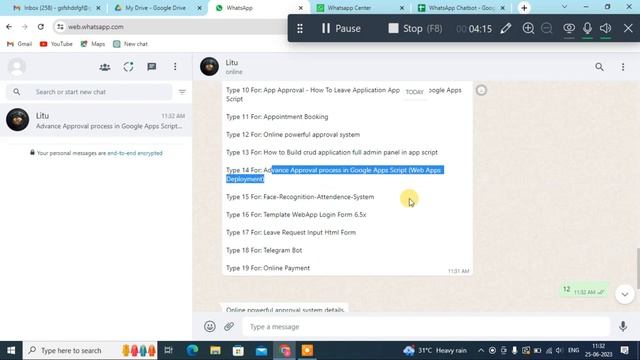The width and height of the screenshot is (640, 360).
Task: Zoom out with recorder magnifier minus
Action: point(547,28)
